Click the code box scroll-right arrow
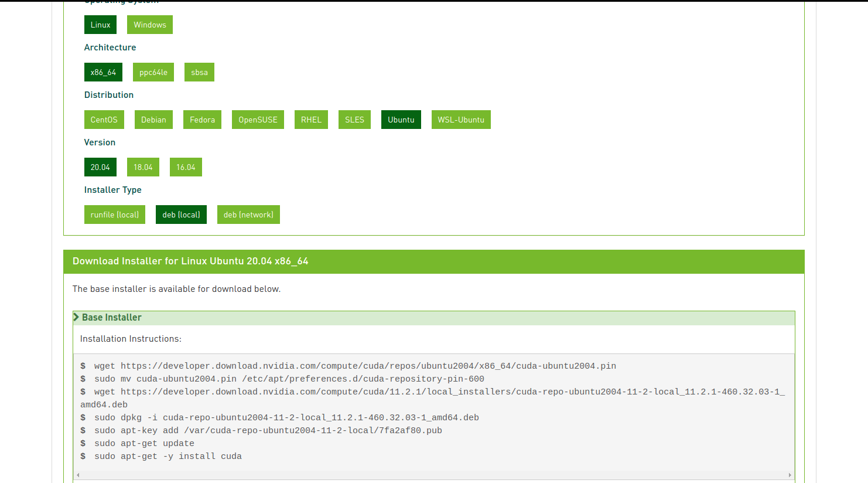Image resolution: width=868 pixels, height=483 pixels. 790,475
